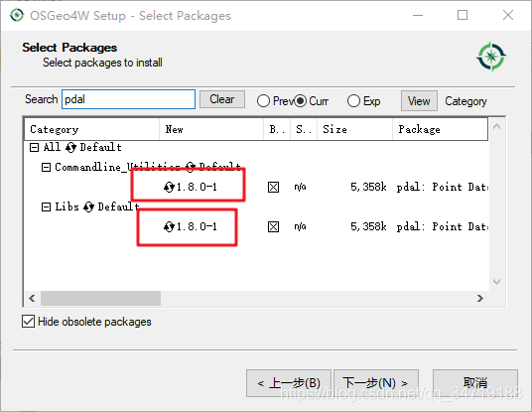This screenshot has width=532, height=412.
Task: Click pdal: Point Dat description under Libs
Action: pos(443,226)
